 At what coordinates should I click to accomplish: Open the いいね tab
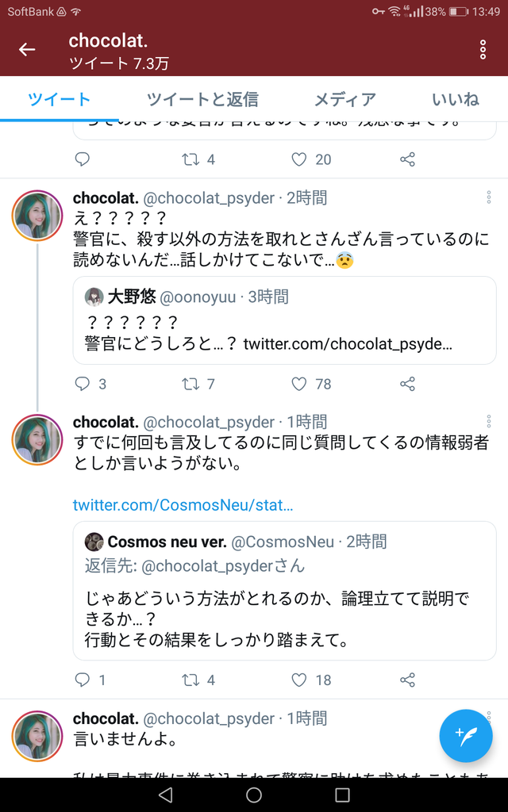click(455, 99)
